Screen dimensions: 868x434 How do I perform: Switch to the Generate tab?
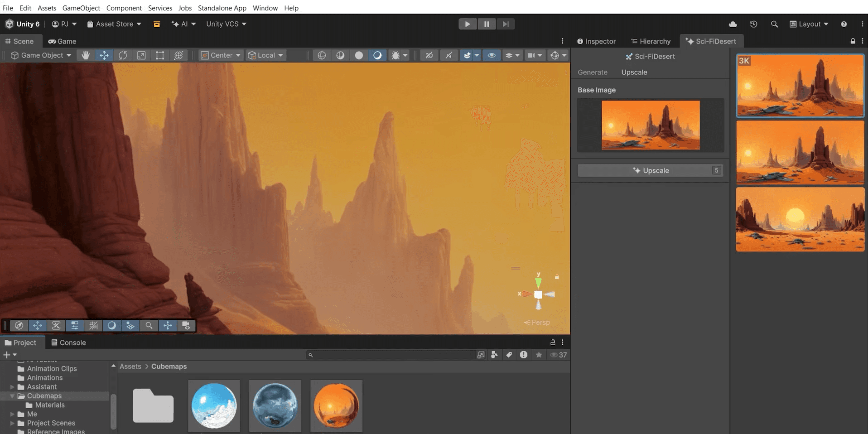(593, 72)
